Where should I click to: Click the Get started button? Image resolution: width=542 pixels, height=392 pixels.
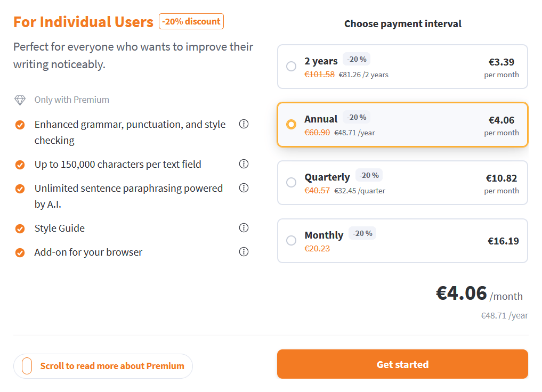[x=402, y=364]
